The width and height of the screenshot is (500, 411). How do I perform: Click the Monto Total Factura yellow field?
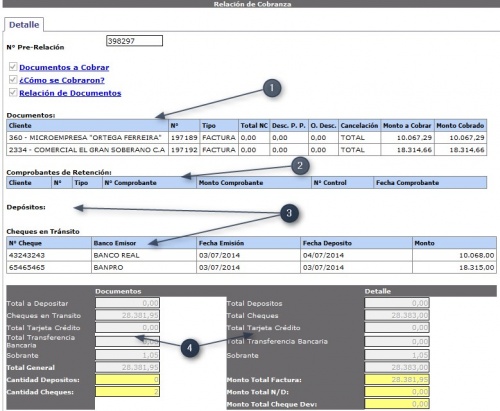click(397, 380)
